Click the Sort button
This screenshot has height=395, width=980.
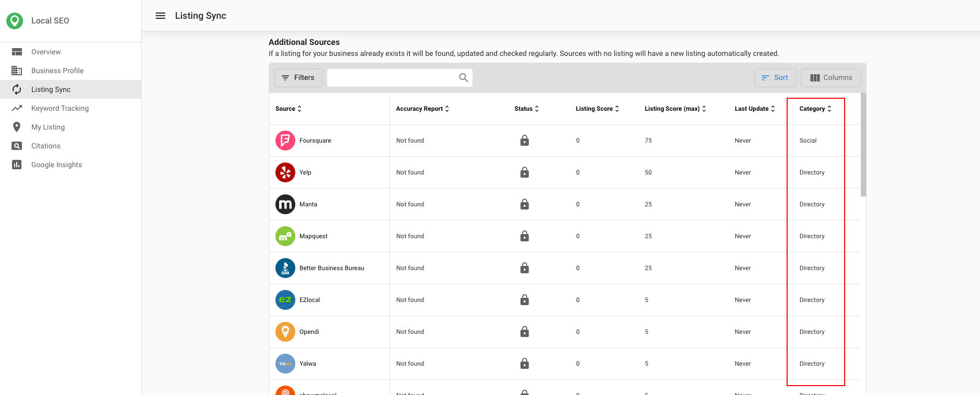coord(775,78)
